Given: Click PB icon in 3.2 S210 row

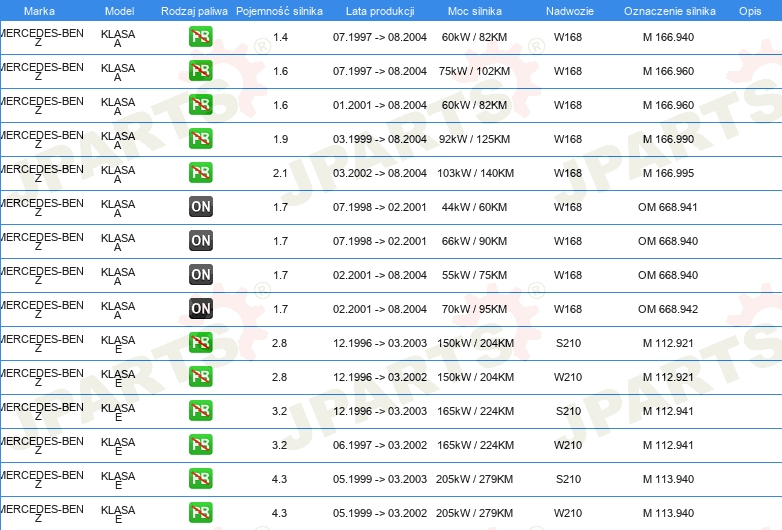Looking at the screenshot, I should [x=200, y=410].
